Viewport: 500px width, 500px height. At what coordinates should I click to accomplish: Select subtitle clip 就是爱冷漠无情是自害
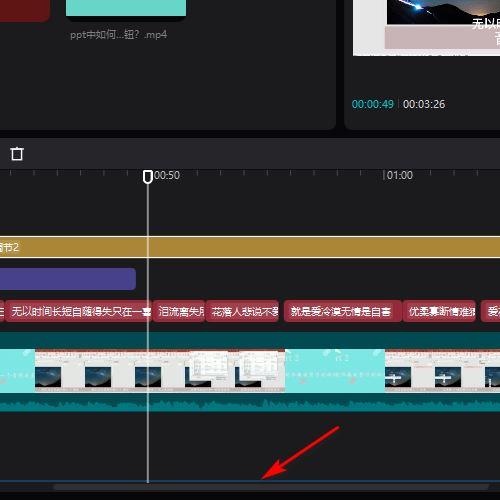(x=343, y=311)
